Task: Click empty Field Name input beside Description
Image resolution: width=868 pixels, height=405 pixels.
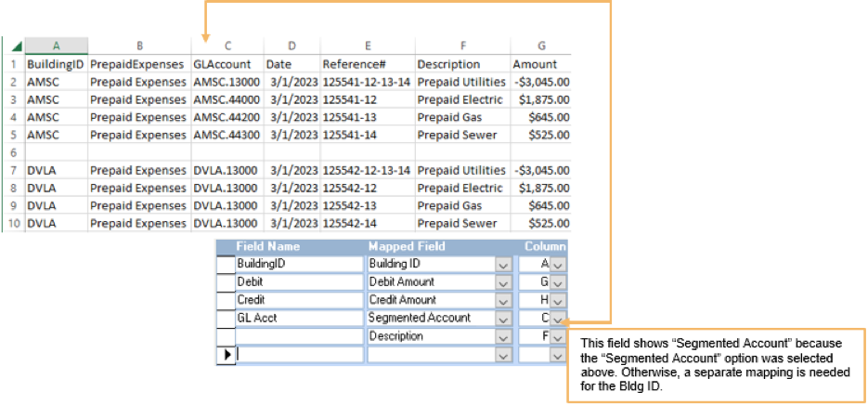Action: tap(299, 337)
